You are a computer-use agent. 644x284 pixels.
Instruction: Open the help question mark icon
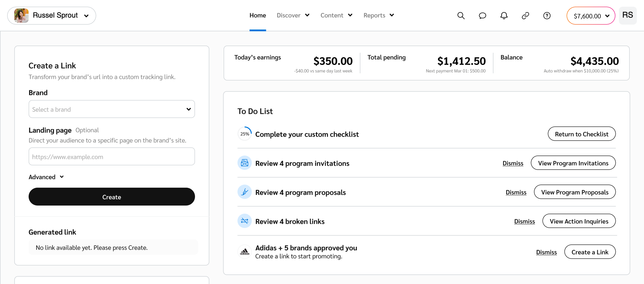(x=547, y=15)
